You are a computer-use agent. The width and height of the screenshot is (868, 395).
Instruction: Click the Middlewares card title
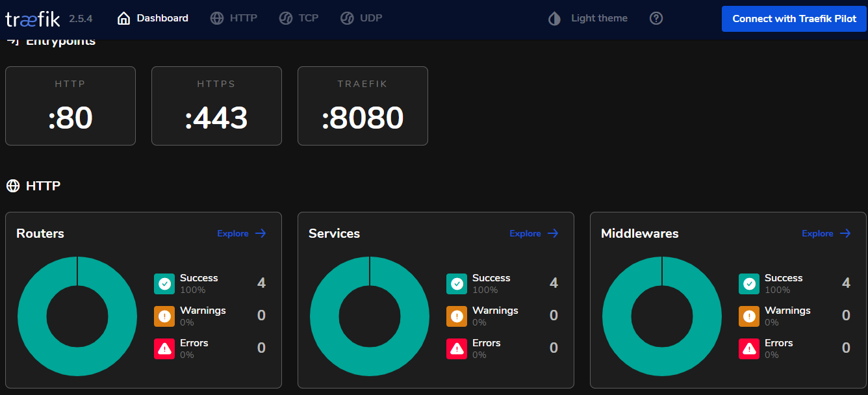coord(640,233)
